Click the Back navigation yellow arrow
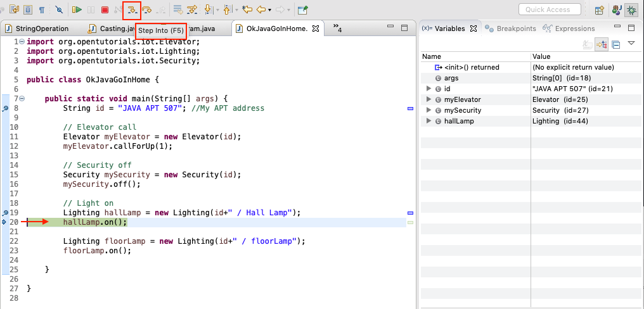Viewport: 644px width, 309px height. coord(261,10)
